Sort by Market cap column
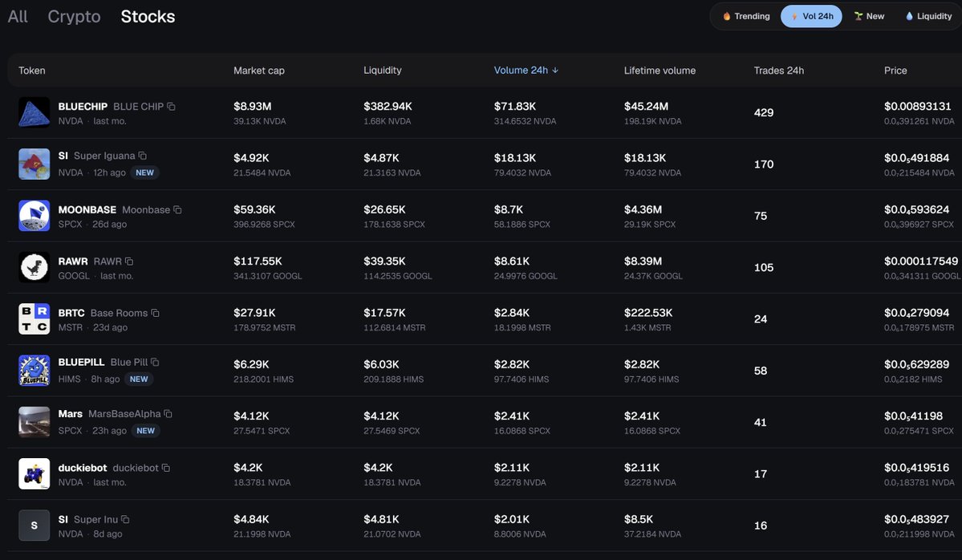962x560 pixels. click(x=259, y=71)
